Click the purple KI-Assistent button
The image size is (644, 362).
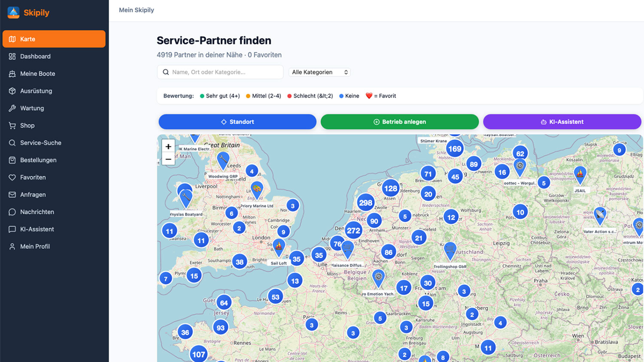click(562, 122)
